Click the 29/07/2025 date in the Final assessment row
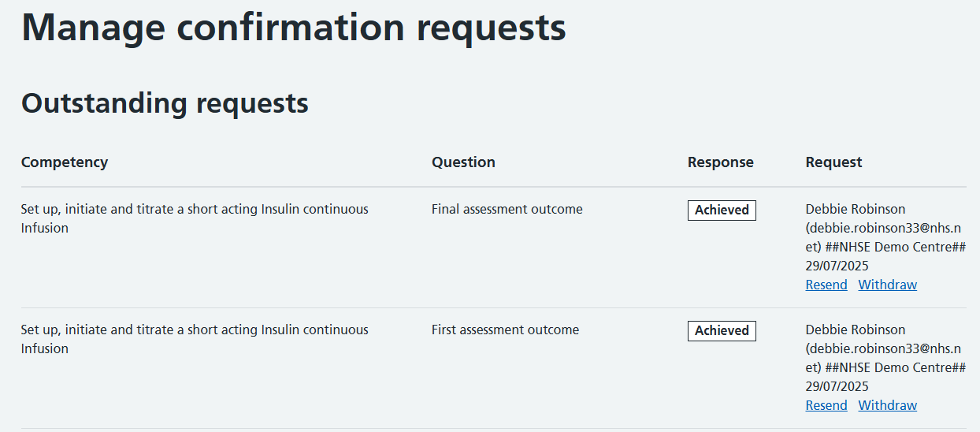The height and width of the screenshot is (432, 980). (x=837, y=266)
